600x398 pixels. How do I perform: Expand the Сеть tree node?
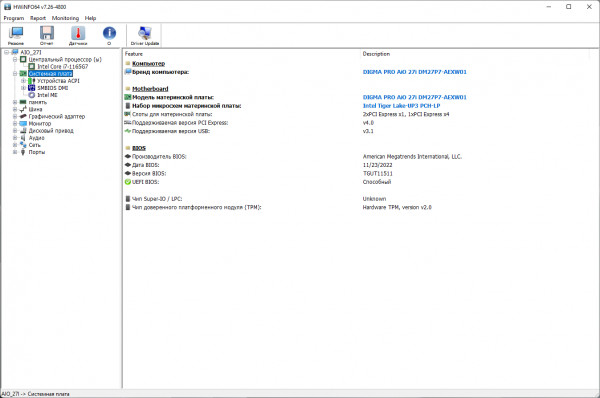pos(15,145)
